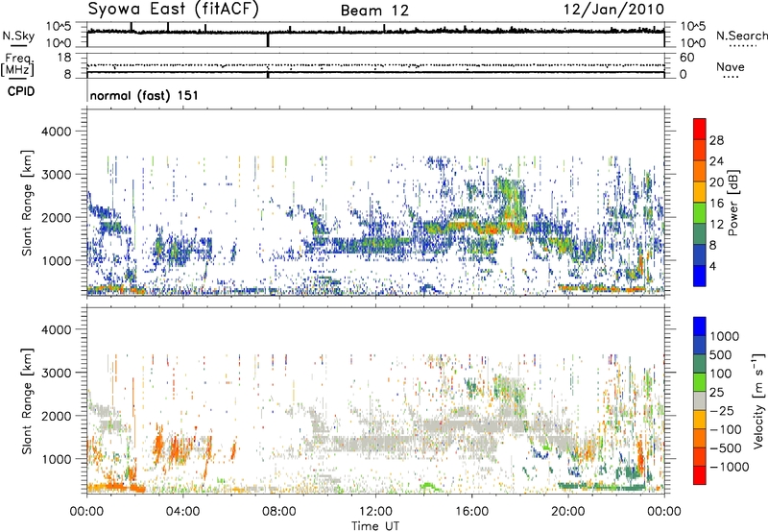Select the '24' label on Power colorbar
Image resolution: width=768 pixels, height=532 pixels.
[x=716, y=161]
